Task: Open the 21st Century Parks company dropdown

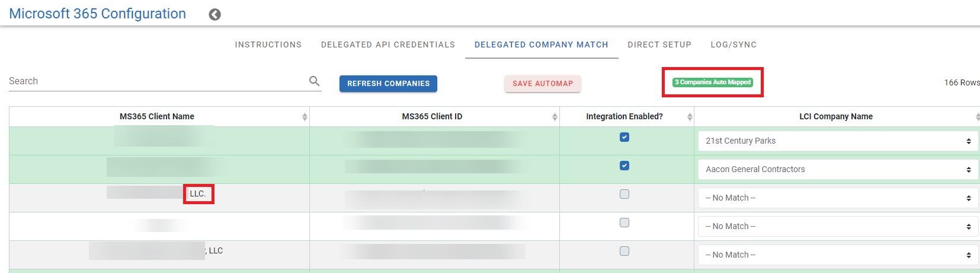Action: pyautogui.click(x=838, y=141)
